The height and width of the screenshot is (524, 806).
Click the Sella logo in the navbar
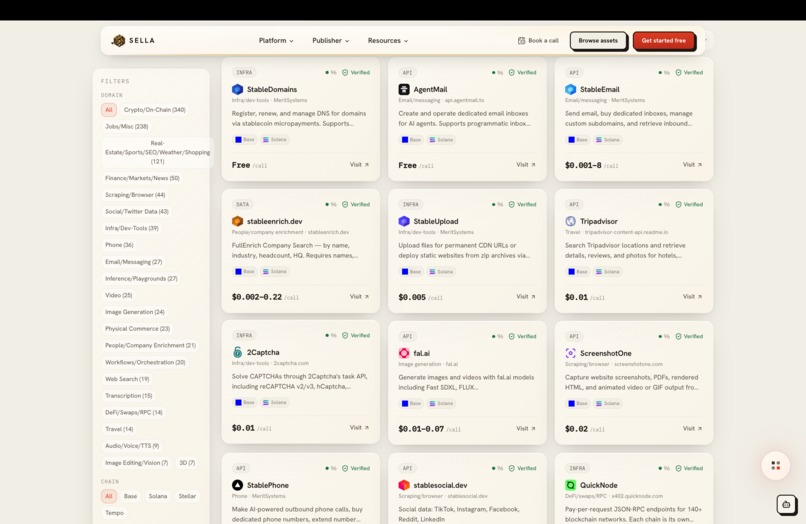(133, 41)
